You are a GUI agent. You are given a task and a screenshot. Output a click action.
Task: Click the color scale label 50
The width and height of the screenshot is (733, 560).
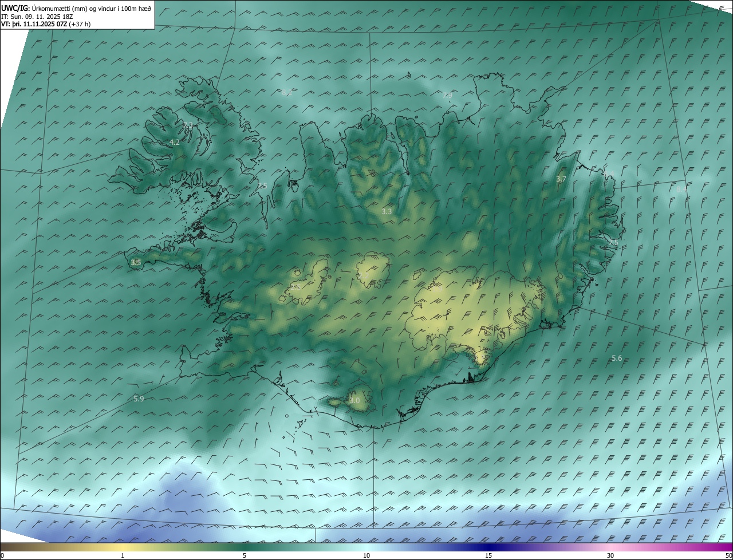coord(728,555)
